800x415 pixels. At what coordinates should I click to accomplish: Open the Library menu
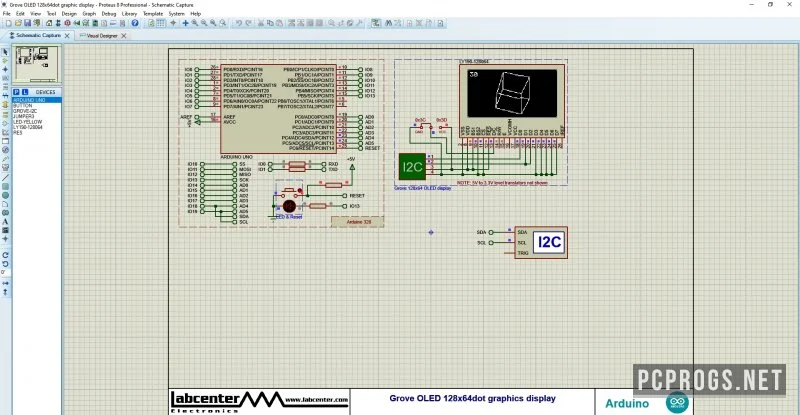pos(129,14)
